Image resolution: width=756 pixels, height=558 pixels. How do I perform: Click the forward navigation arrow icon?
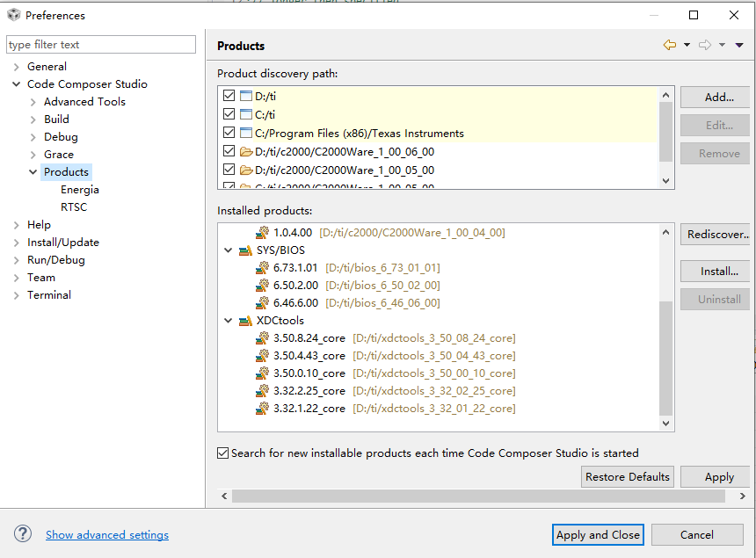(x=705, y=46)
